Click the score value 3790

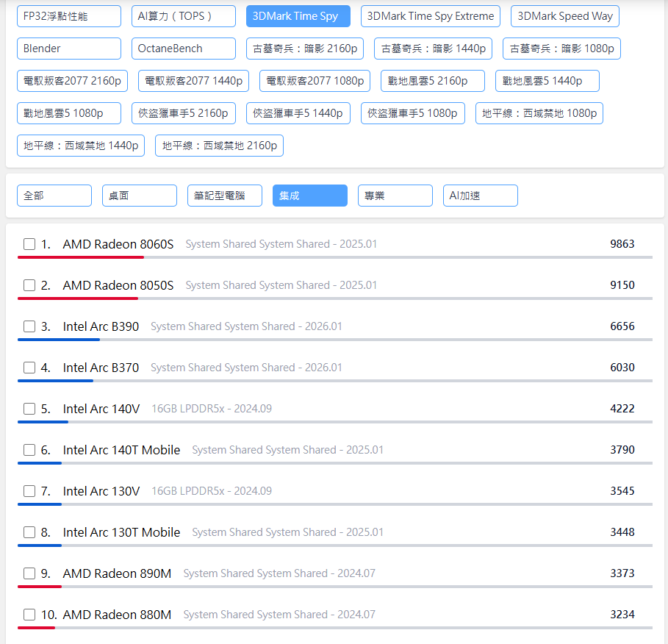coord(622,450)
